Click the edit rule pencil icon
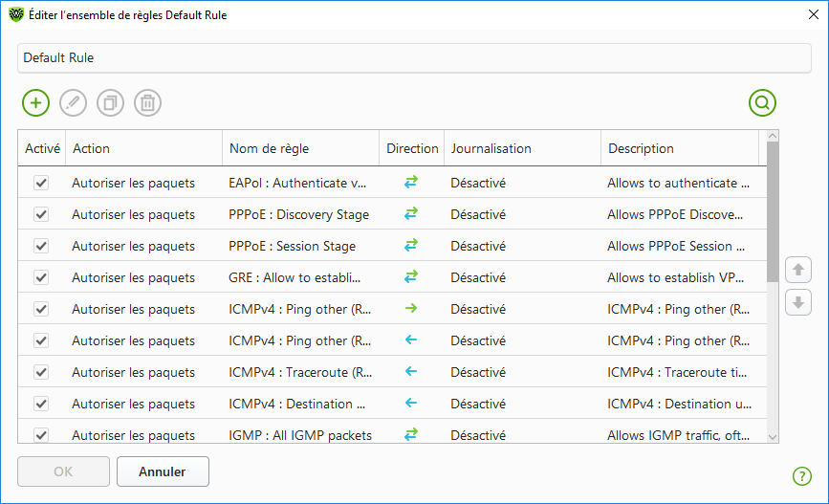The width and height of the screenshot is (829, 504). click(73, 102)
